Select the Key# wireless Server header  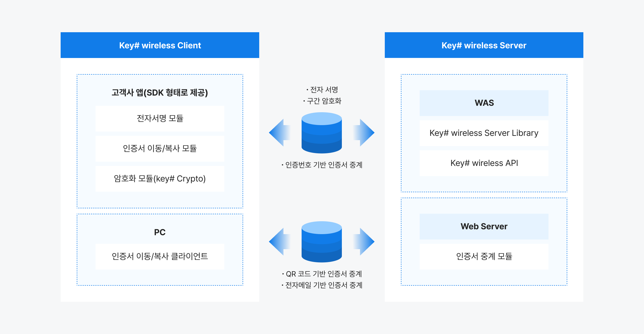[x=484, y=45]
